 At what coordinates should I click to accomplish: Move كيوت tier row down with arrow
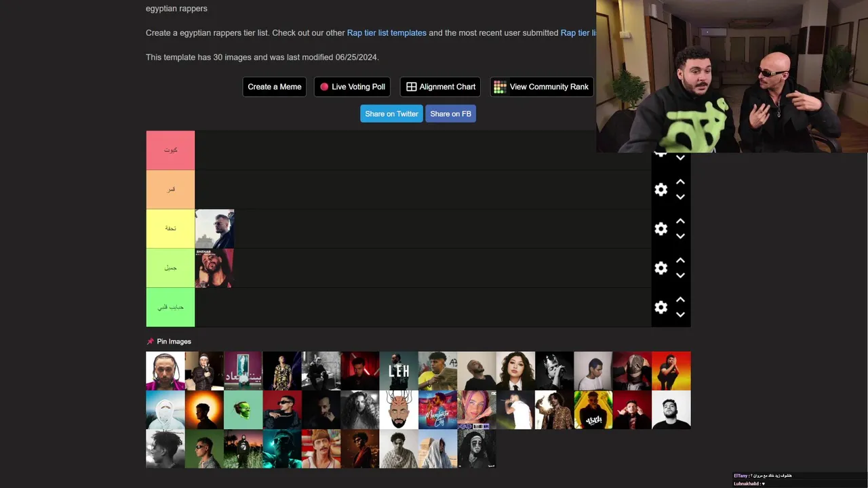click(x=680, y=158)
